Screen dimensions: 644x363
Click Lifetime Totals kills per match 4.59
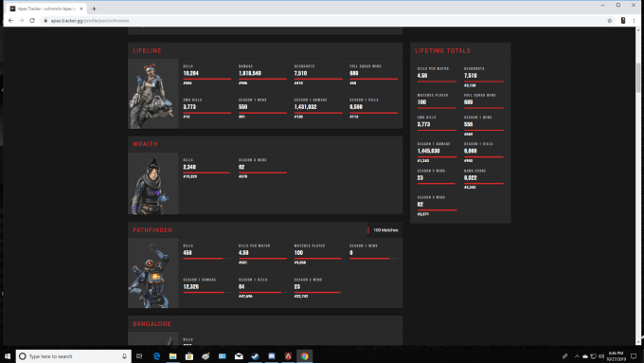[x=422, y=76]
